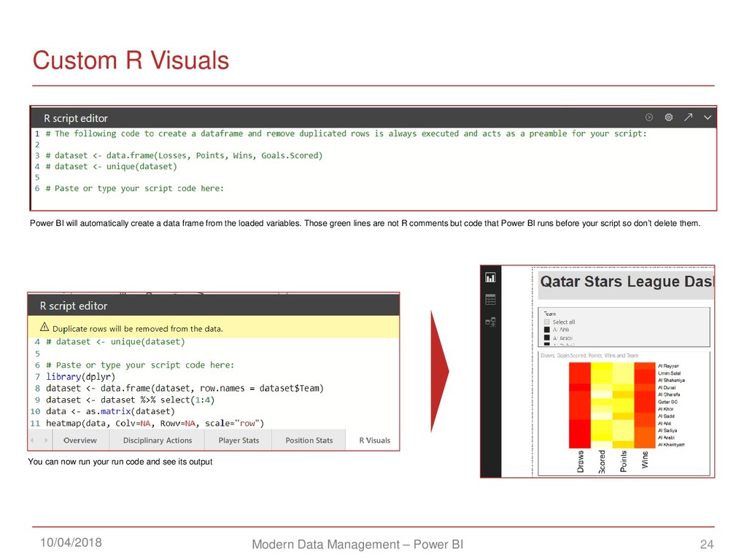Open R script options gear icon
This screenshot has width=747, height=560.
coord(668,117)
